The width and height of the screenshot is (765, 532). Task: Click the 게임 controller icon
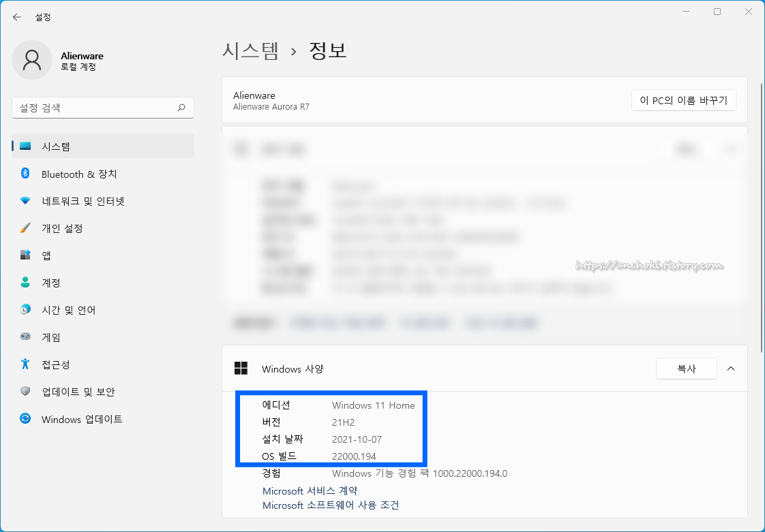[25, 337]
